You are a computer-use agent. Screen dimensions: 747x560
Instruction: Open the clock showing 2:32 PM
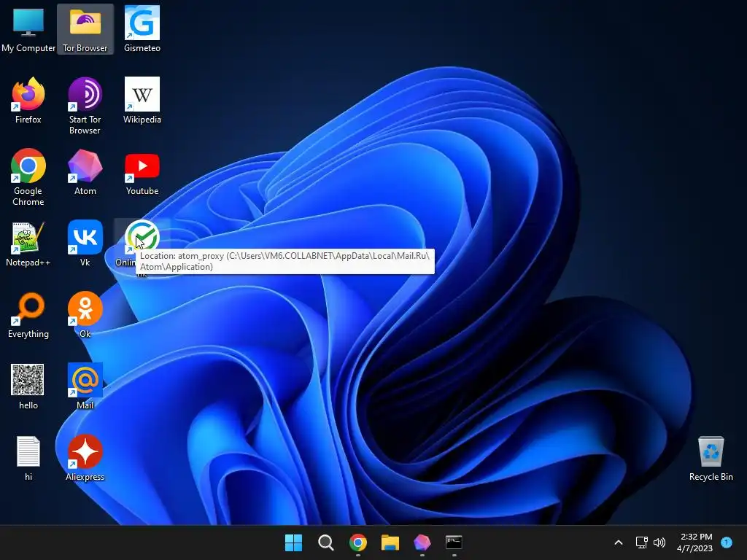[x=695, y=542]
